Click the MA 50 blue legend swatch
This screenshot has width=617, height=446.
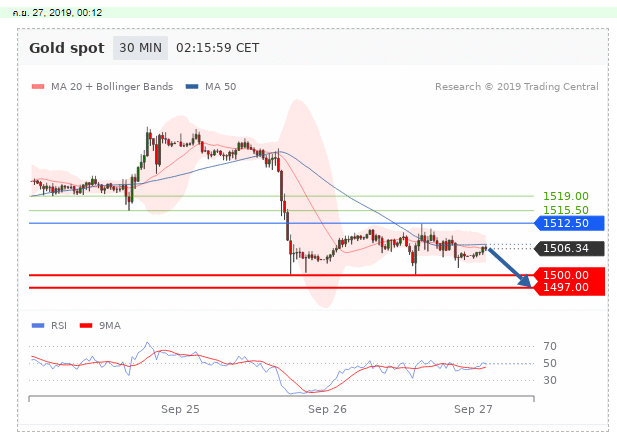pos(192,87)
